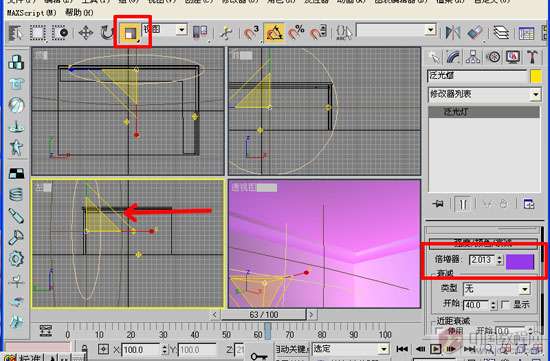Switch to the Modify command panel tab
The height and width of the screenshot is (361, 550).
pos(454,57)
